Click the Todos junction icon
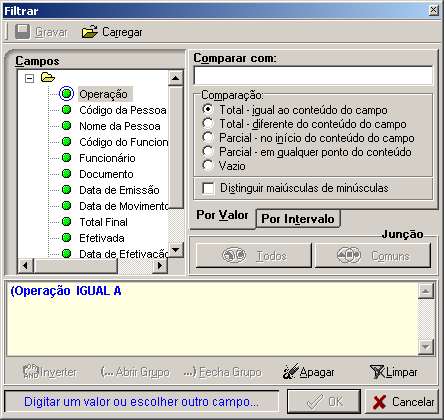The height and width of the screenshot is (420, 445). (234, 256)
